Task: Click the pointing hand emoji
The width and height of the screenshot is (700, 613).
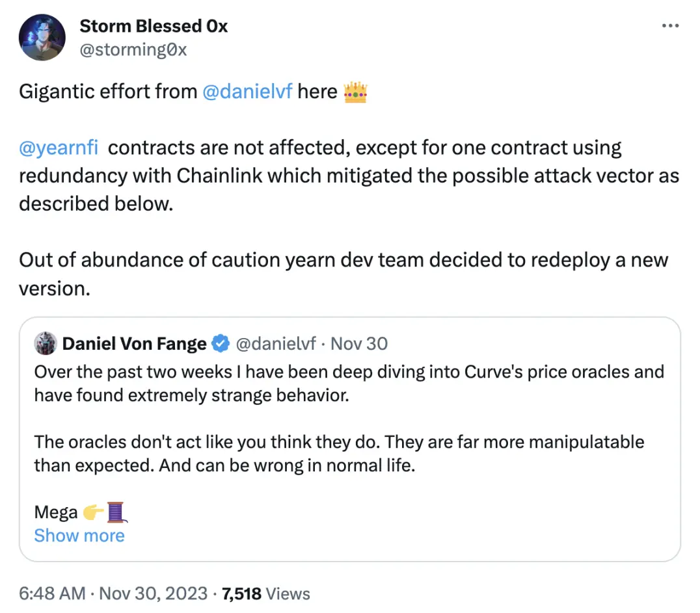Action: (94, 512)
